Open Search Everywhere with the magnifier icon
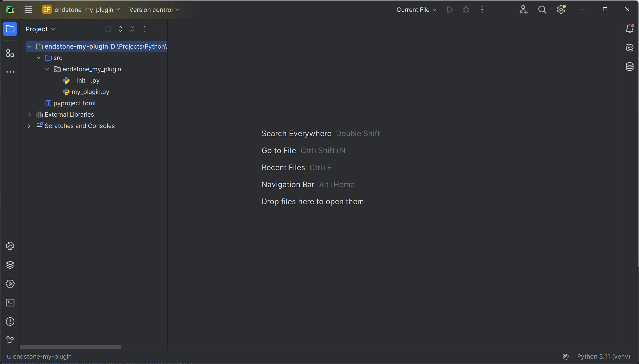Viewport: 639px width, 364px height. click(542, 9)
